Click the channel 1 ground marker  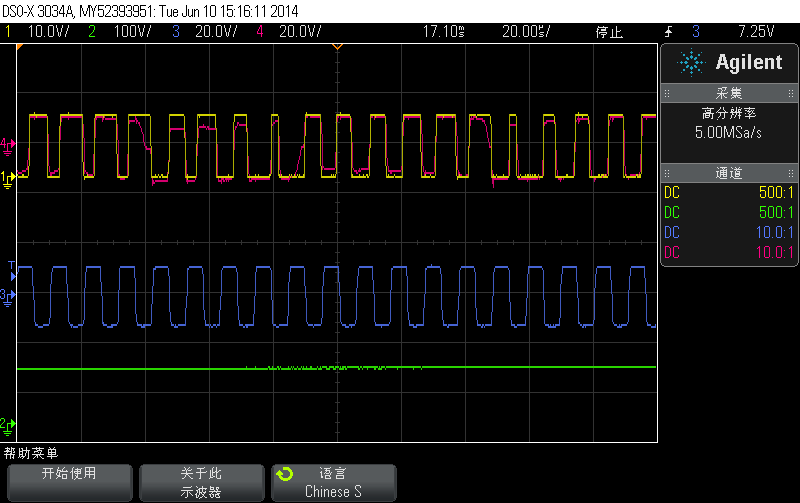(x=8, y=179)
